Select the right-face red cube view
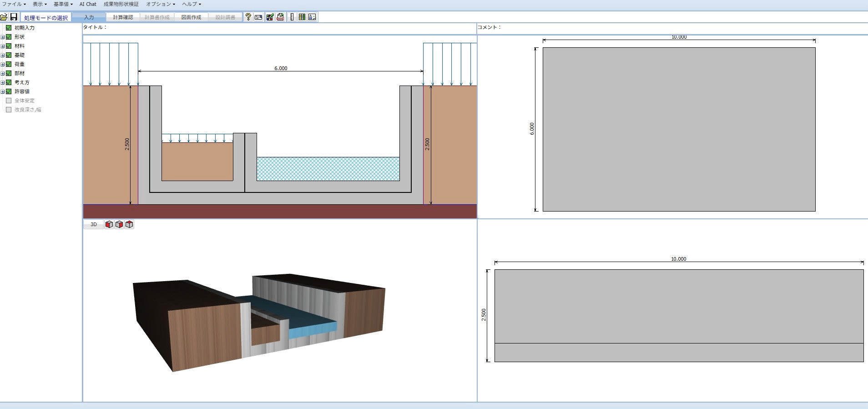The image size is (868, 409). (x=119, y=224)
